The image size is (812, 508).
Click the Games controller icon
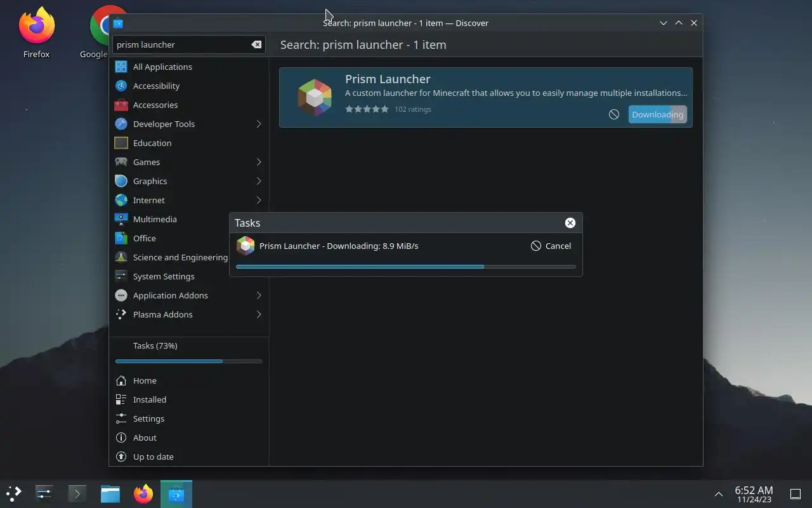(121, 162)
